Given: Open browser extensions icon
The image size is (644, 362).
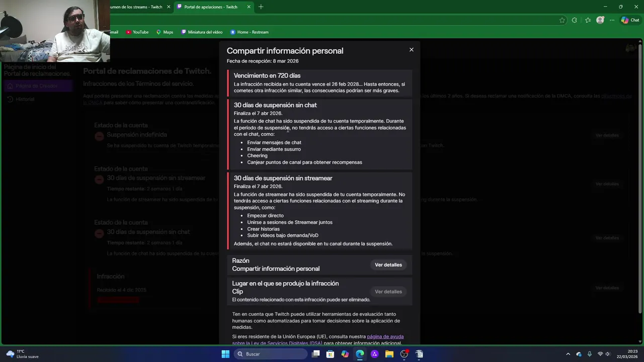Looking at the screenshot, I should [575, 20].
